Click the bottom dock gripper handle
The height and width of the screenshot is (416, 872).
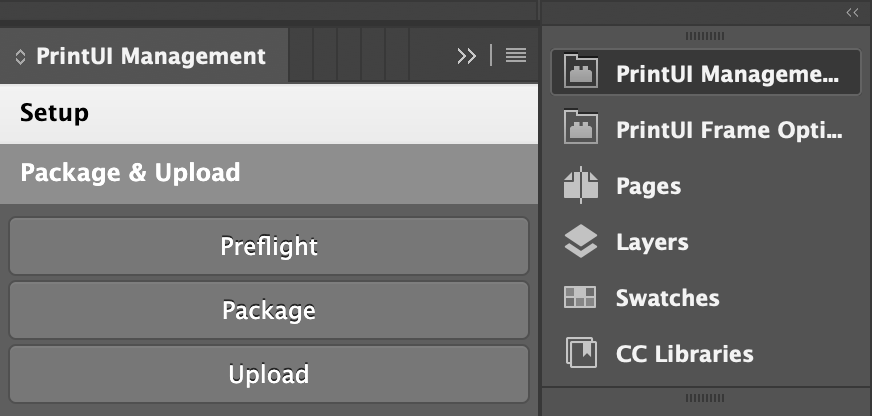pyautogui.click(x=705, y=398)
